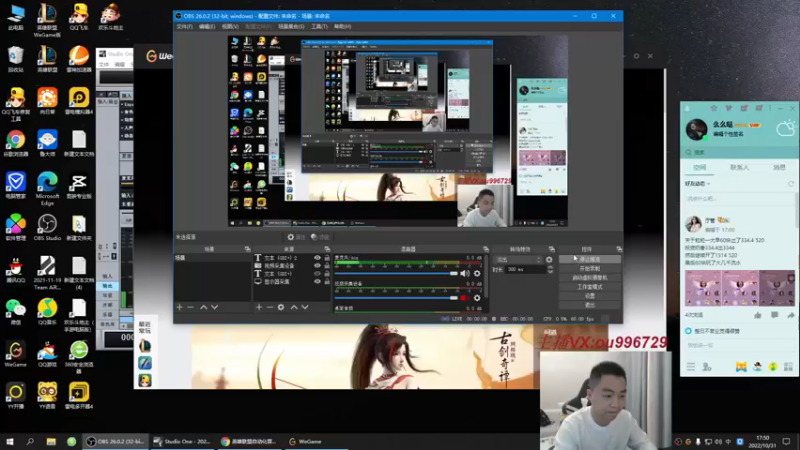
Task: Open the 工具(T) menu in OBS
Action: [319, 27]
